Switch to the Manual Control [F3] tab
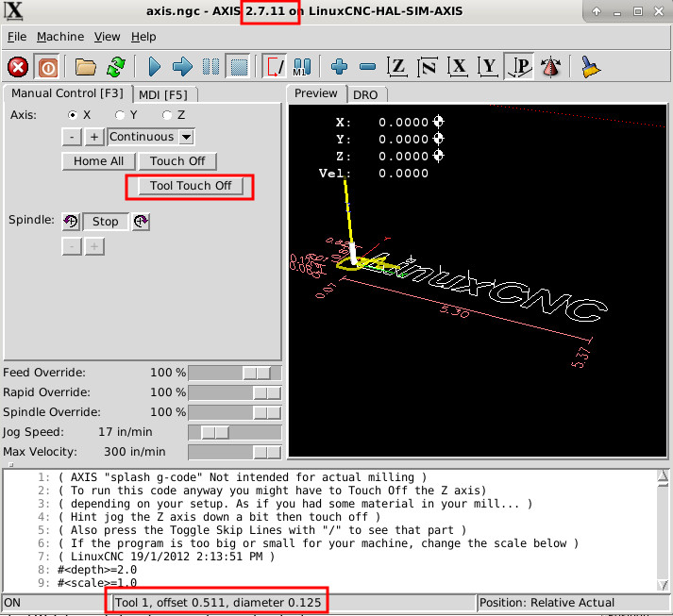The width and height of the screenshot is (673, 616). pos(67,93)
